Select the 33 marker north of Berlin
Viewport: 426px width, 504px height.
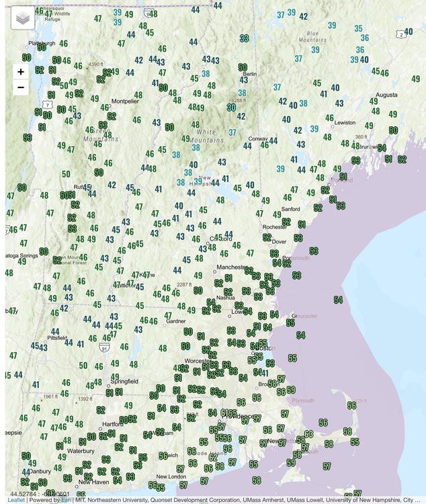click(244, 38)
